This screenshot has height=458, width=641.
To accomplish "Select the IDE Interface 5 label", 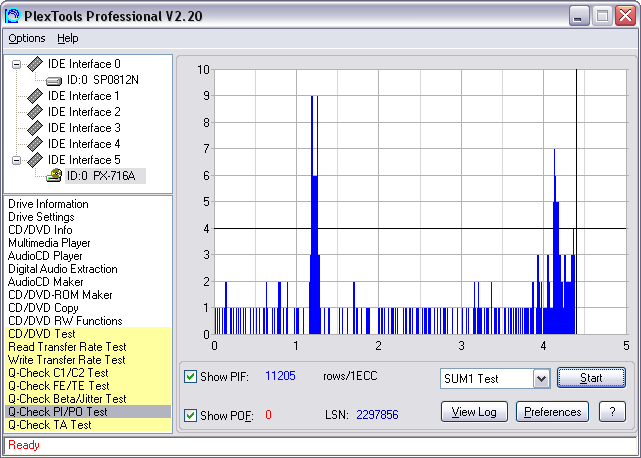I will click(84, 159).
